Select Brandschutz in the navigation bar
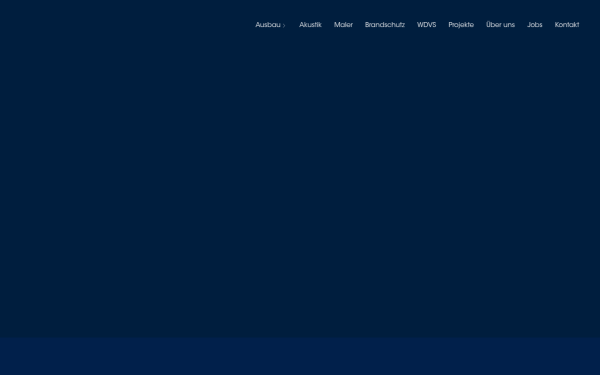The image size is (600, 375). pos(385,25)
